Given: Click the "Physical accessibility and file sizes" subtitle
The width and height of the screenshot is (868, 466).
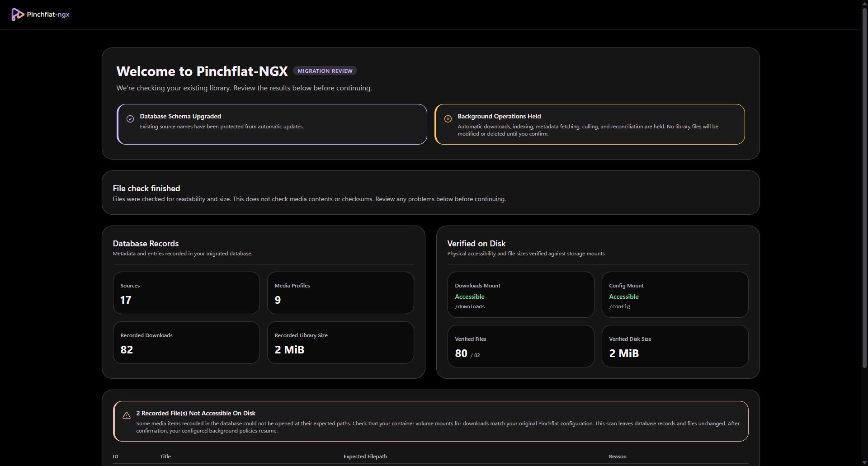Looking at the screenshot, I should (526, 254).
